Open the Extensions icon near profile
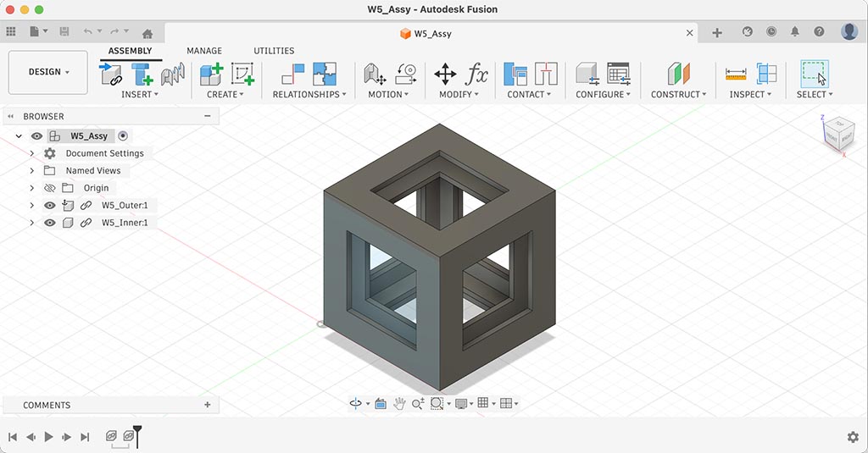This screenshot has height=453, width=868. pyautogui.click(x=748, y=31)
